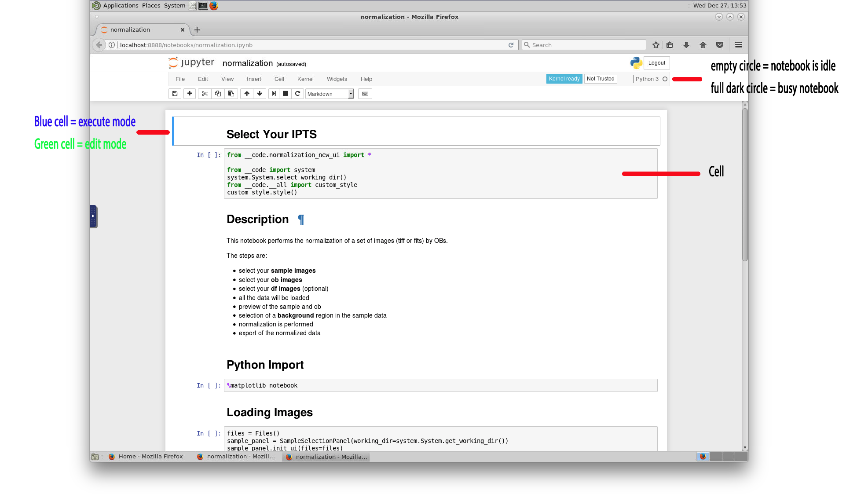Viewport: 868px width, 494px height.
Task: Run cell and select below
Action: [x=274, y=94]
